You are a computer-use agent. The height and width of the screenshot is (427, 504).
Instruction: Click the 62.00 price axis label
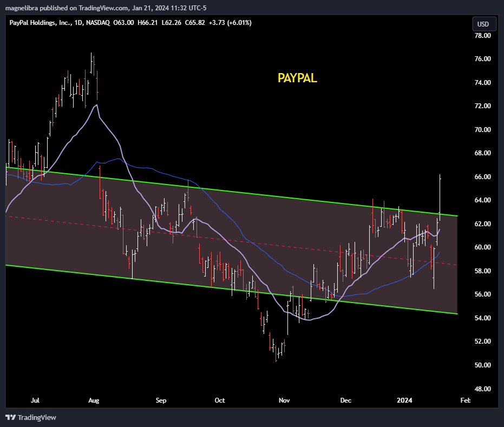coord(482,224)
